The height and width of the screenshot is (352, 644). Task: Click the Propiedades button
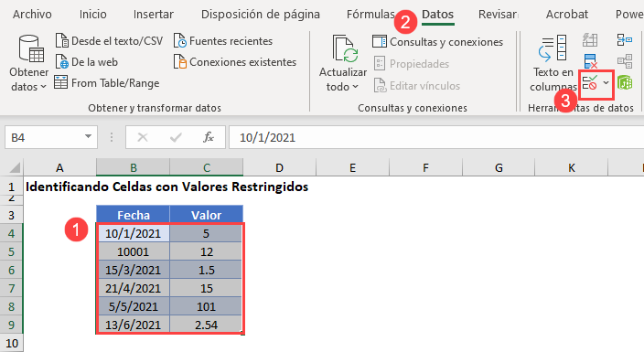(x=412, y=64)
